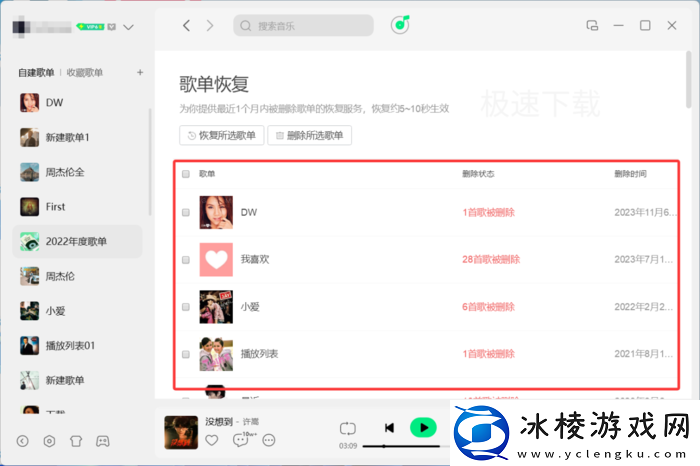700x466 pixels.
Task: Click deletion time '2023年11月6...'
Action: 645,212
